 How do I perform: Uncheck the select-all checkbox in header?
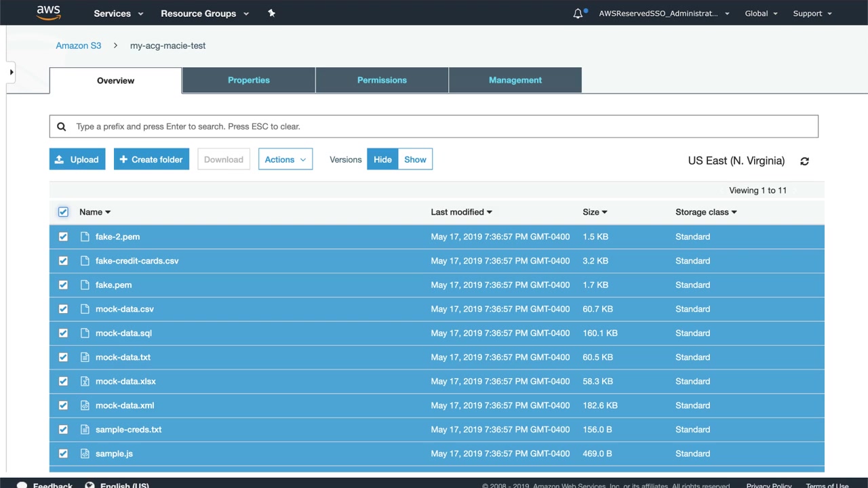point(63,212)
